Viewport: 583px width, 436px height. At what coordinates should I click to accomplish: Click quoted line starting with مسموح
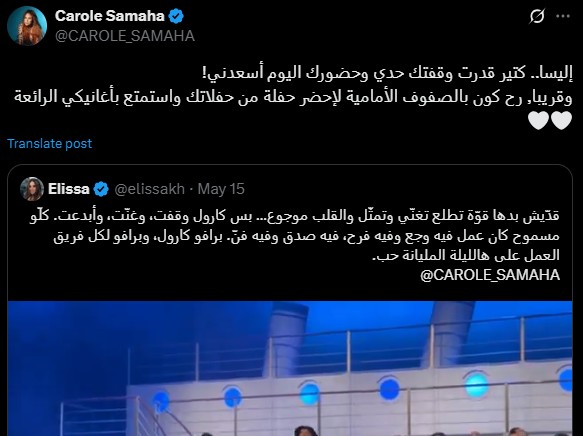tap(307, 236)
